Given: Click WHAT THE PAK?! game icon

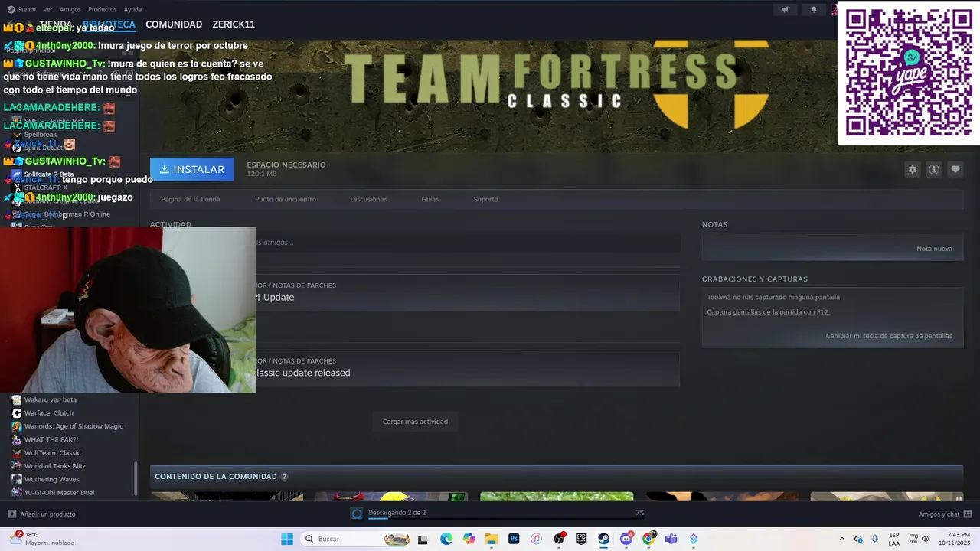Looking at the screenshot, I should point(17,439).
